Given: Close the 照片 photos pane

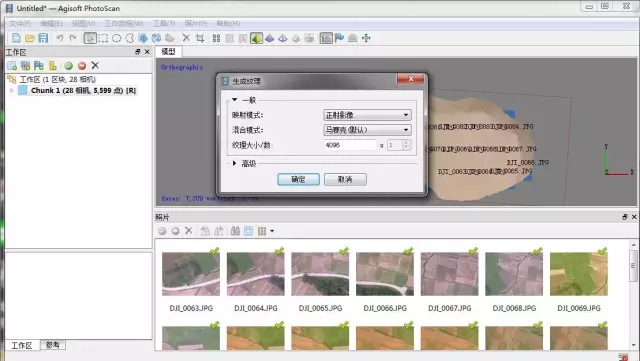Looking at the screenshot, I should click(634, 217).
